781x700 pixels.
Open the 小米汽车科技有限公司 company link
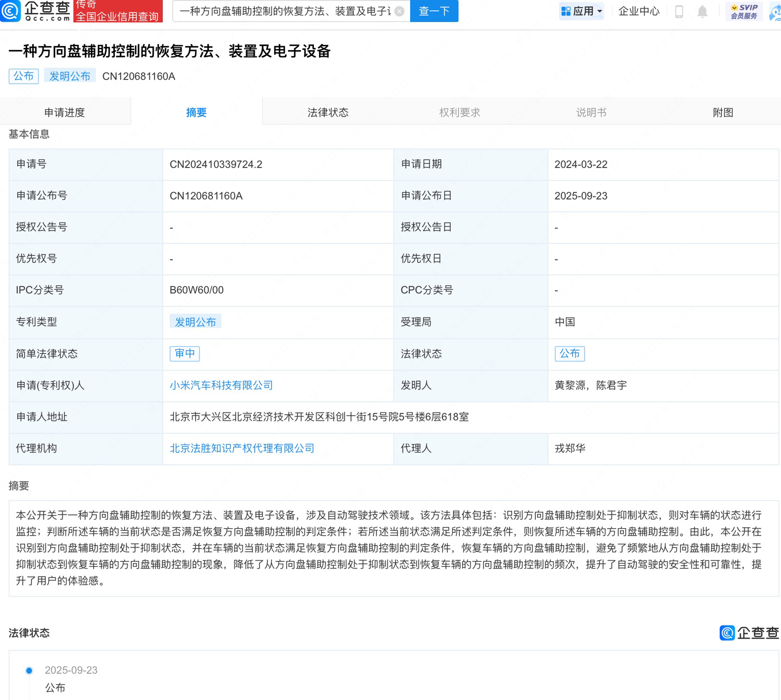[x=221, y=385]
